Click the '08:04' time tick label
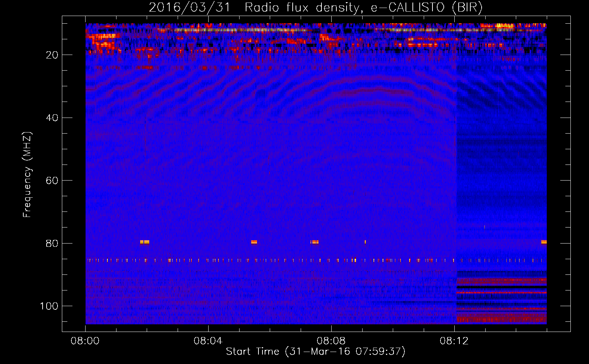 (208, 341)
